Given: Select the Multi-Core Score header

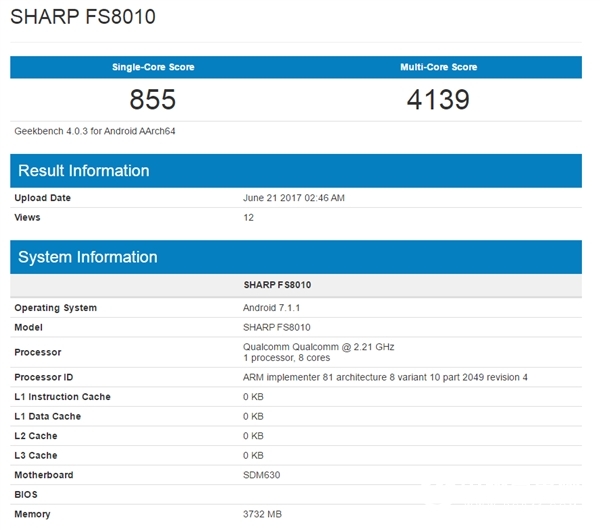Looking at the screenshot, I should pyautogui.click(x=438, y=67).
